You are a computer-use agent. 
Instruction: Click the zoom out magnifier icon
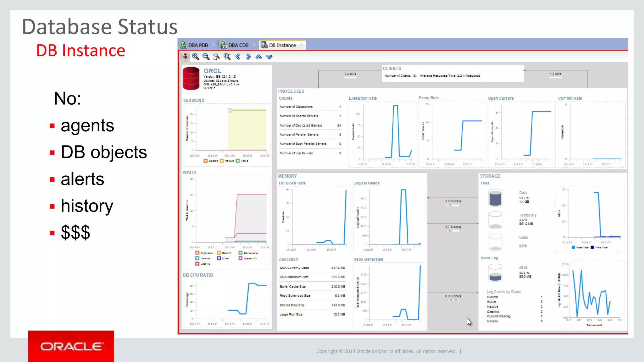tap(206, 57)
